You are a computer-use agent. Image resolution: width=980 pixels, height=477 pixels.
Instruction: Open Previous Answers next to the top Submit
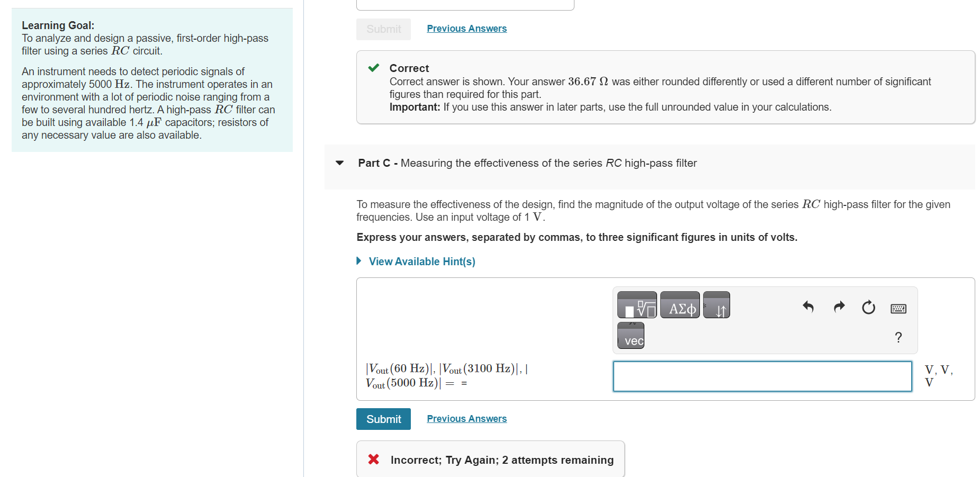[466, 28]
